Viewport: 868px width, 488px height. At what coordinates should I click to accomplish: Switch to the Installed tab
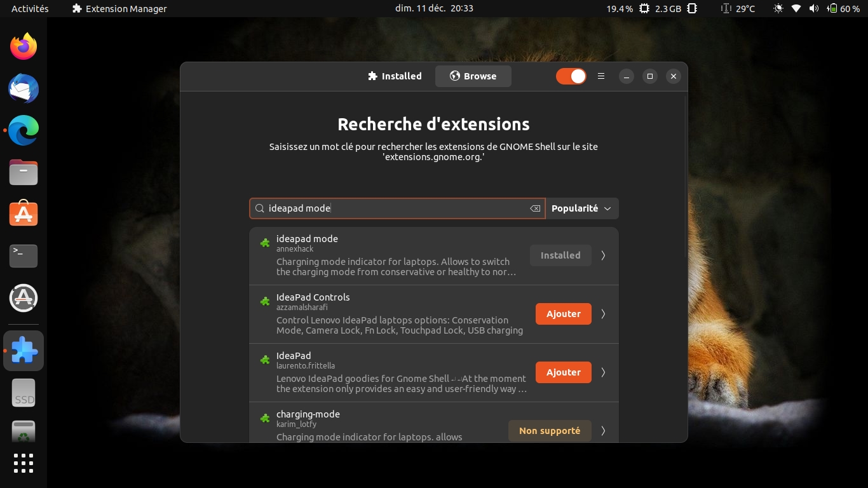tap(395, 76)
